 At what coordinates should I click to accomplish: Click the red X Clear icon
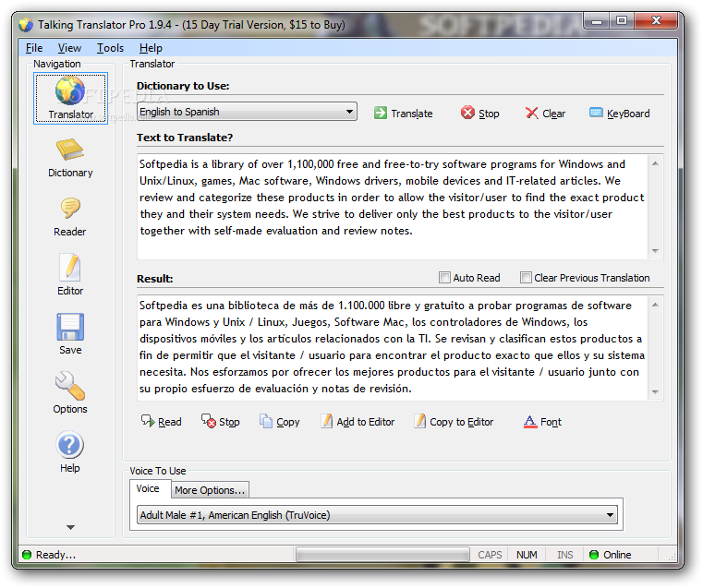tap(532, 113)
